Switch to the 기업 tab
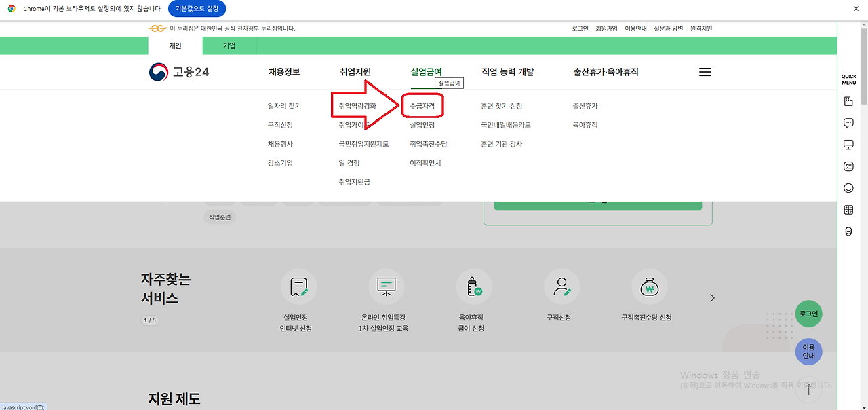 click(229, 46)
